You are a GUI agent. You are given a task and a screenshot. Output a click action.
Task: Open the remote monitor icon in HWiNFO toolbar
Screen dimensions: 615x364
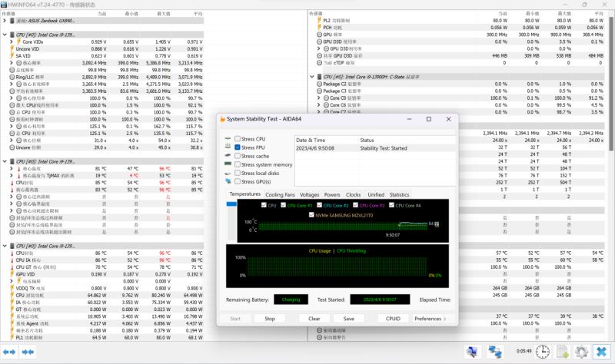tap(472, 352)
